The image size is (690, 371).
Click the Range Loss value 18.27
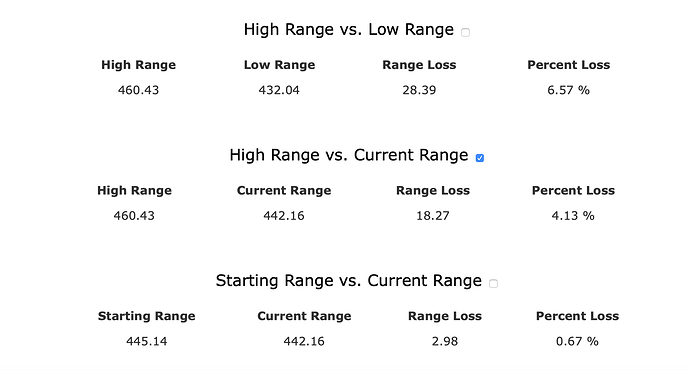point(433,216)
